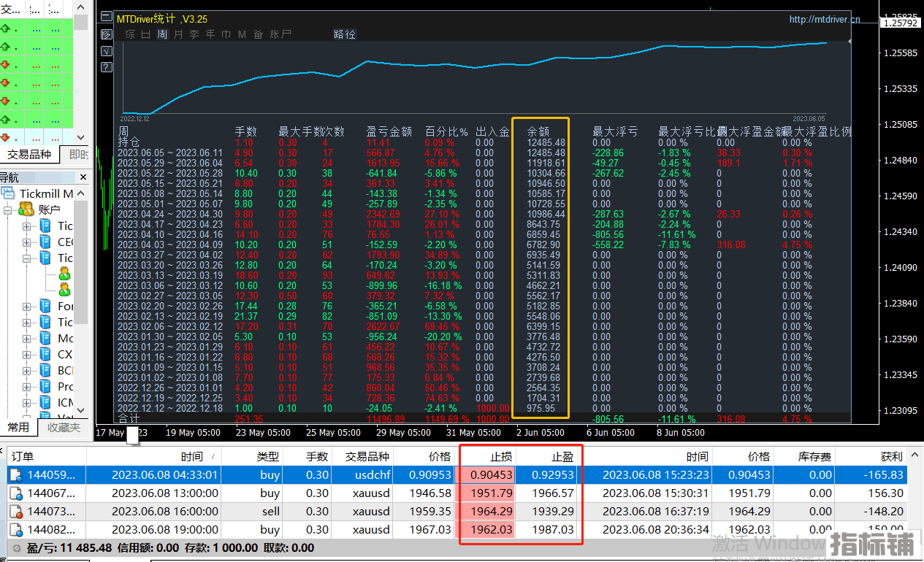Expand the Mc... server node
The height and width of the screenshot is (562, 924).
pos(27,338)
